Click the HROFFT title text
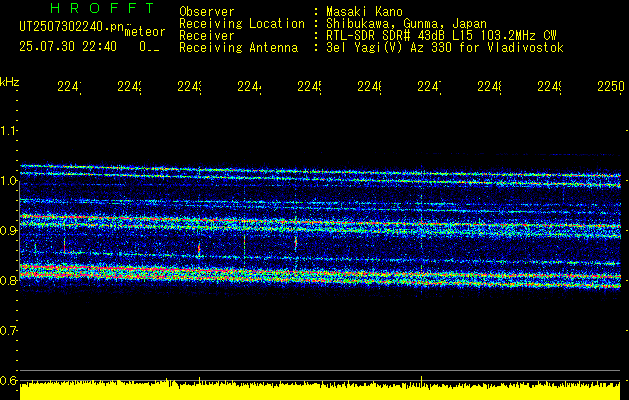Image resolution: width=629 pixels, height=400 pixels. [x=103, y=8]
